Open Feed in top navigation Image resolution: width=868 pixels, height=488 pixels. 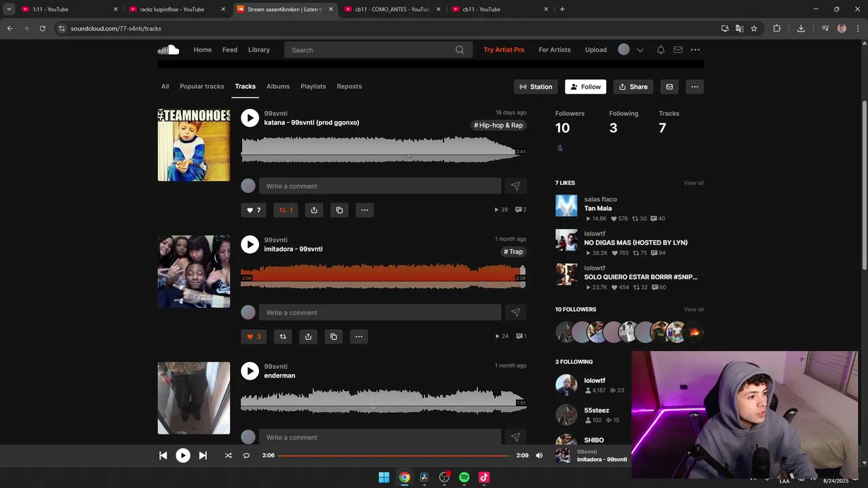point(230,49)
